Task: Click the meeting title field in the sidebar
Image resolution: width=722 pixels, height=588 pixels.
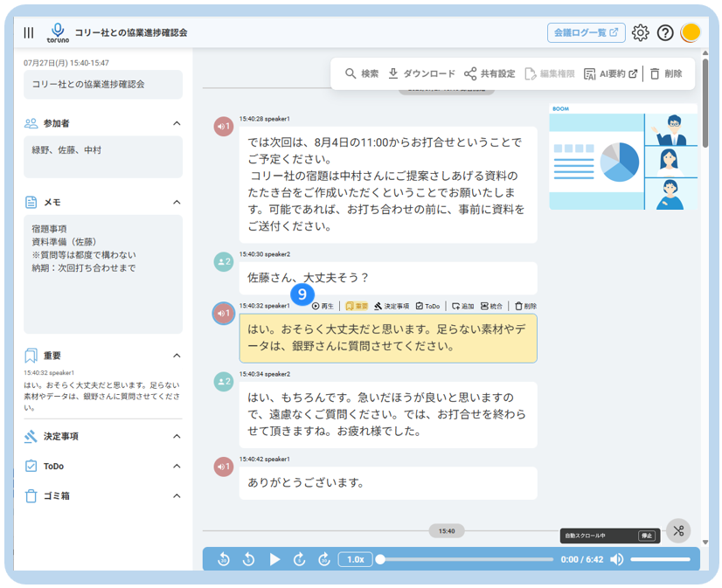Action: point(103,84)
